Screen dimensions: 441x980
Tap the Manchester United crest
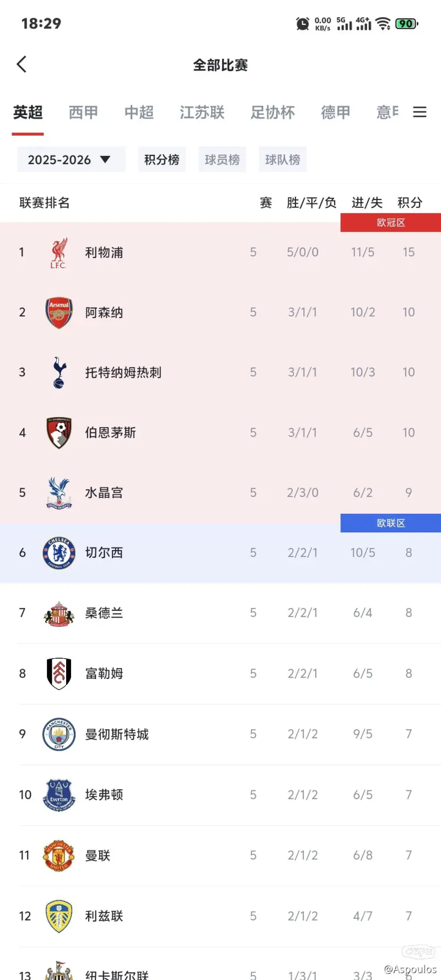[59, 855]
